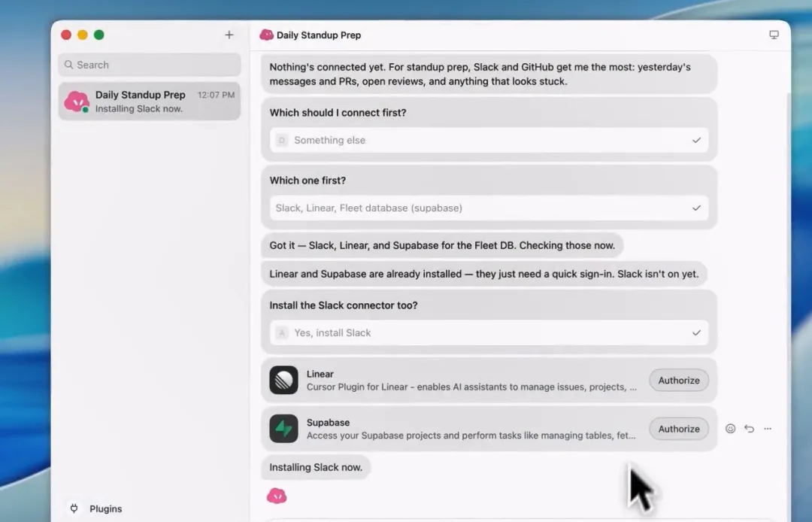Click the green zoom window button
This screenshot has width=812, height=522.
99,35
